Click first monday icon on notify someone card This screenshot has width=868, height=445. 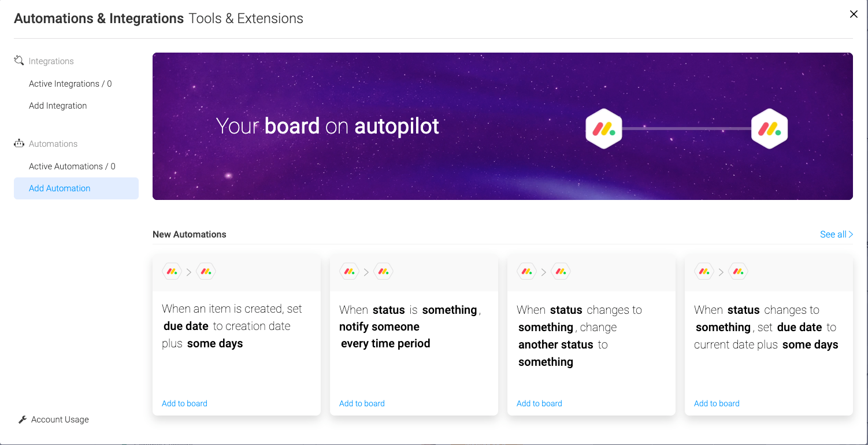tap(349, 271)
